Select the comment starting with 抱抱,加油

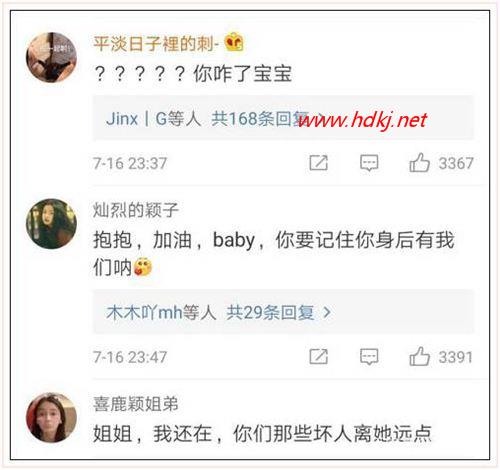coord(273,253)
